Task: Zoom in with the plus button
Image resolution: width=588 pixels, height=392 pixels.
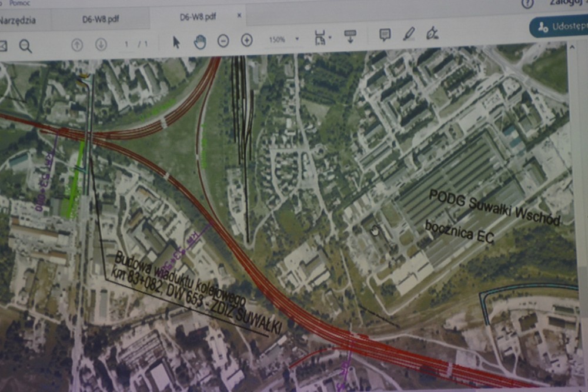Action: 247,40
